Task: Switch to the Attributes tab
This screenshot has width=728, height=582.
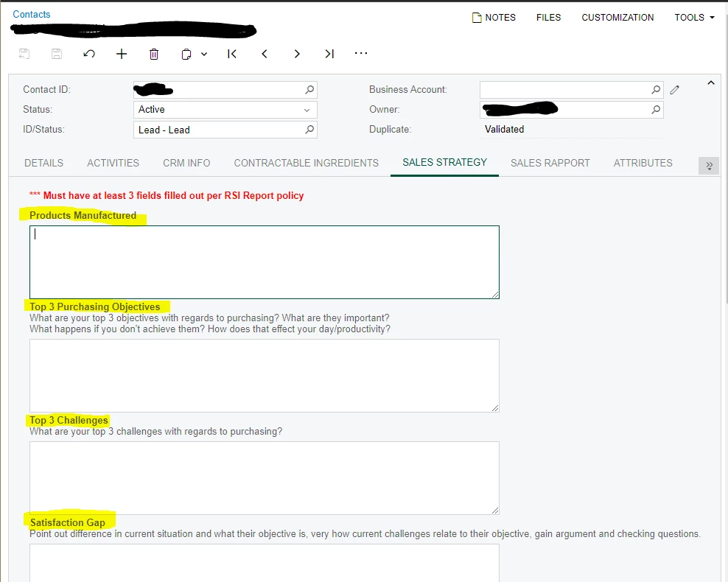Action: tap(643, 163)
